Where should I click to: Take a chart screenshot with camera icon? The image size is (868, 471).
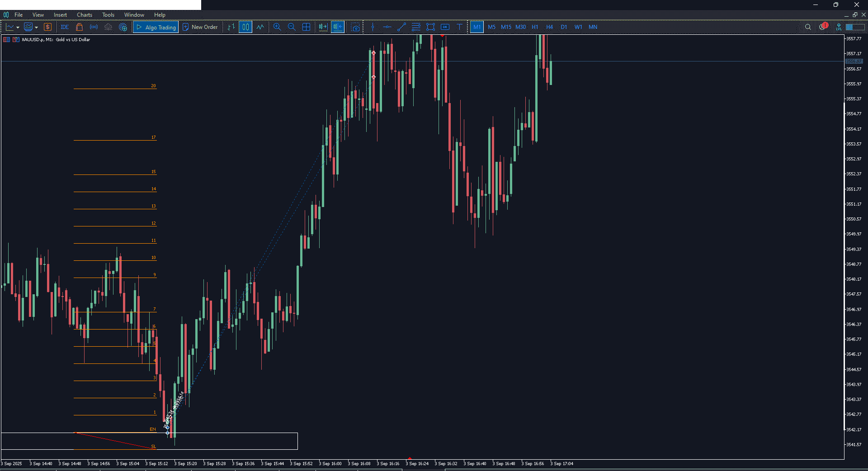point(355,27)
